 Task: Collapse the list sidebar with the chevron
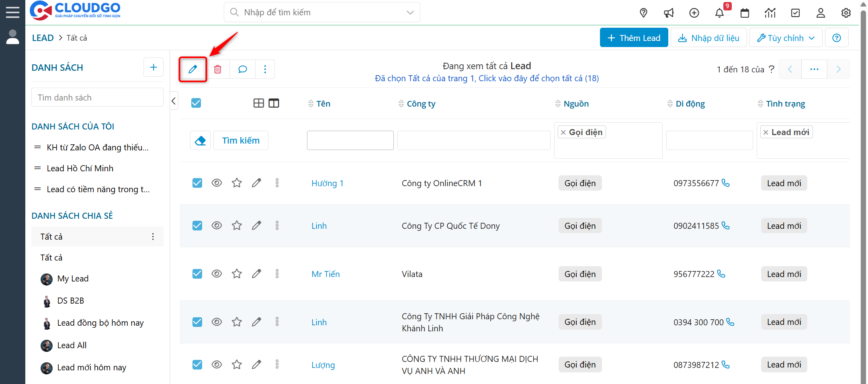click(x=174, y=101)
